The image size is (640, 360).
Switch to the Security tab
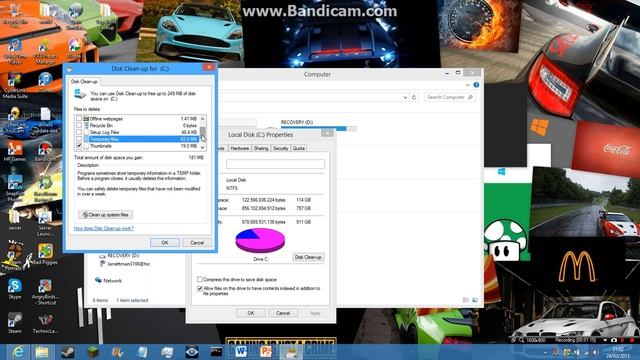(280, 148)
